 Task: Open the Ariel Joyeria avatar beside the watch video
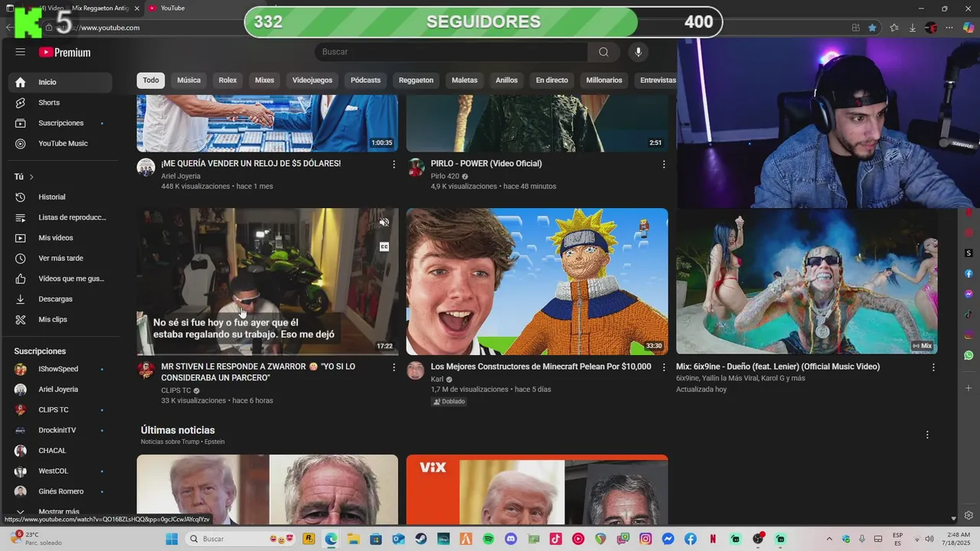pos(145,168)
